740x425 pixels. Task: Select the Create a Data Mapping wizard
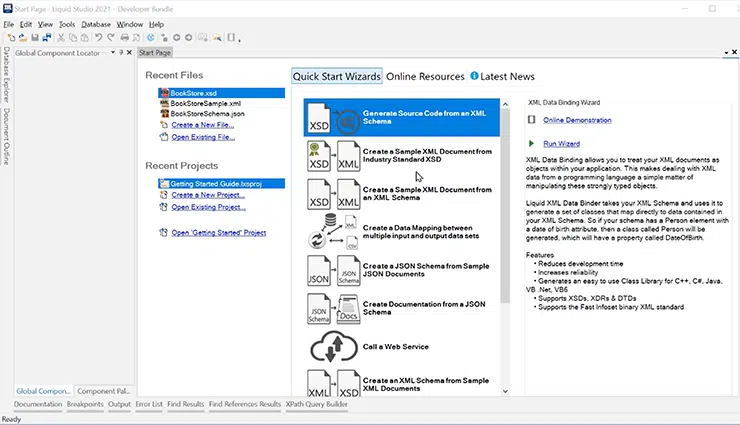402,232
